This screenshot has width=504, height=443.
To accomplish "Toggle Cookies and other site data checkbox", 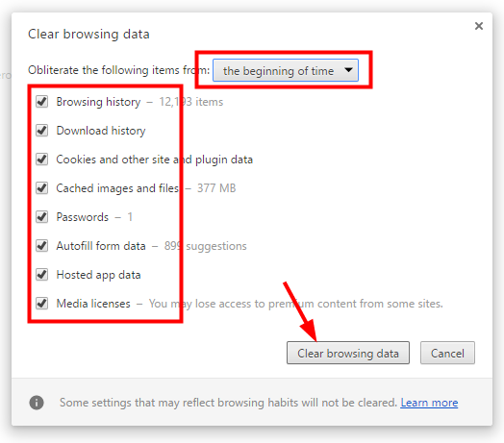I will (x=41, y=159).
